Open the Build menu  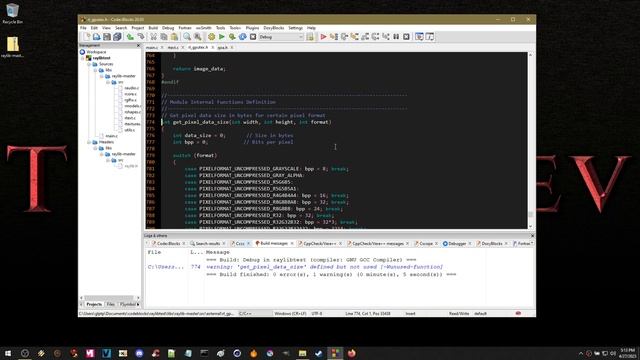pyautogui.click(x=153, y=28)
